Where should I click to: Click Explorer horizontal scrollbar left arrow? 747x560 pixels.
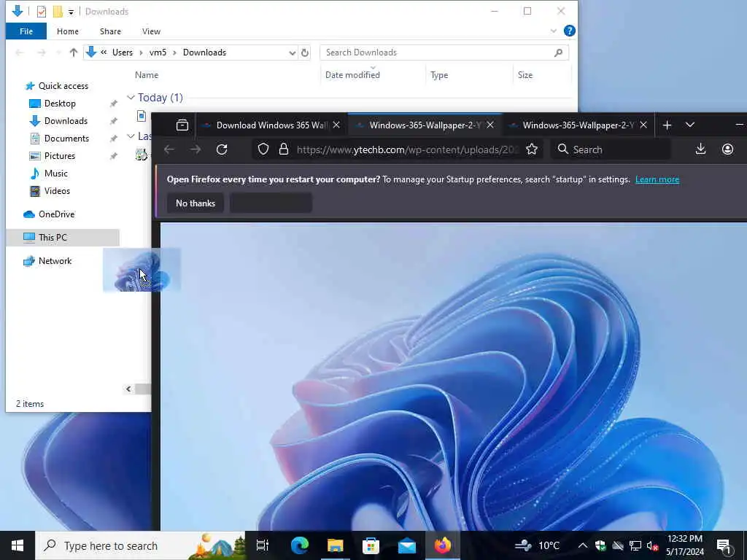(x=128, y=389)
